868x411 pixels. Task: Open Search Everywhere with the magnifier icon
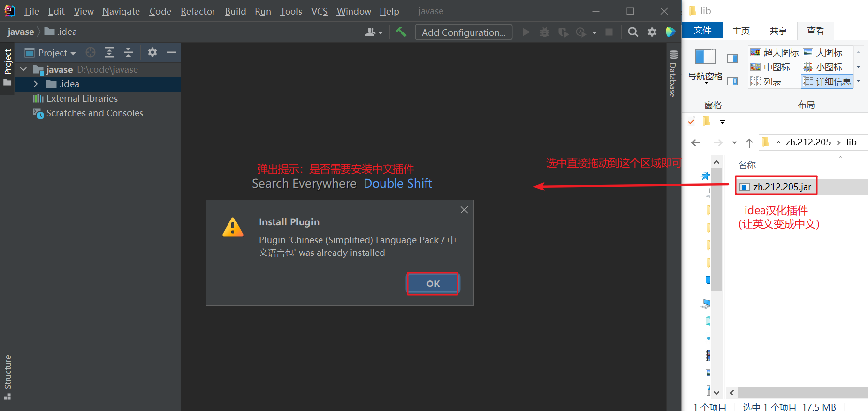[x=633, y=32]
